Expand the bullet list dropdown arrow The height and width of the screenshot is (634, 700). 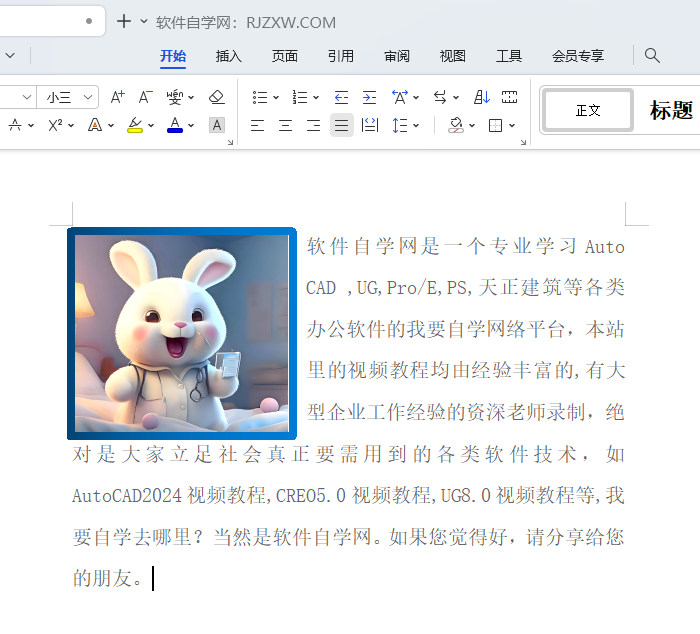pyautogui.click(x=274, y=98)
